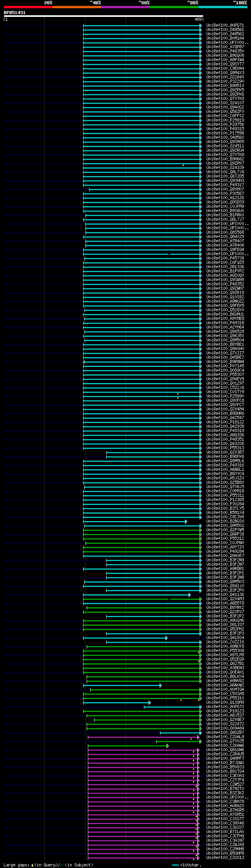Viewport: 251px width, 868px height.
Task: Select the UniRef100_B9H5I0 label
Action: point(225,86)
